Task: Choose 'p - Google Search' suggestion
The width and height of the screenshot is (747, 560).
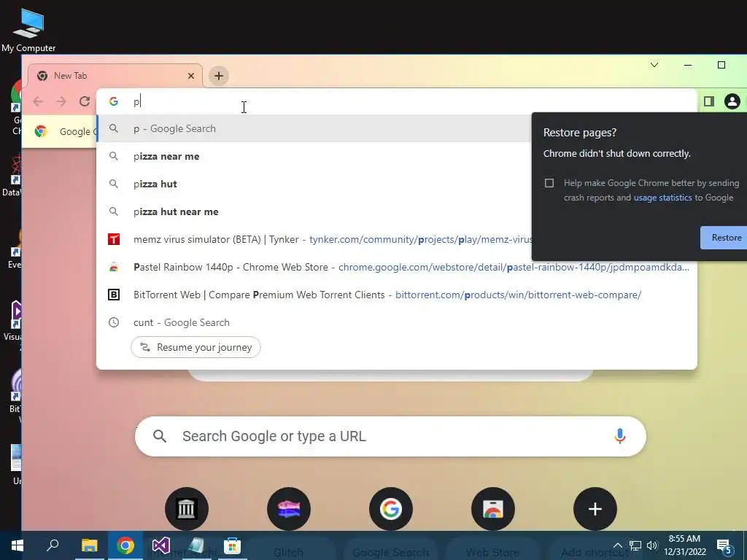Action: [x=314, y=128]
